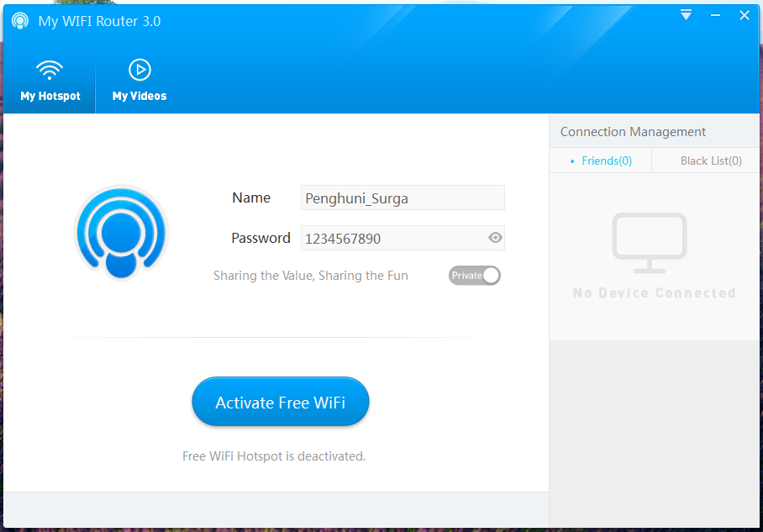Click the My WIFI Router logo in title bar

[x=20, y=21]
